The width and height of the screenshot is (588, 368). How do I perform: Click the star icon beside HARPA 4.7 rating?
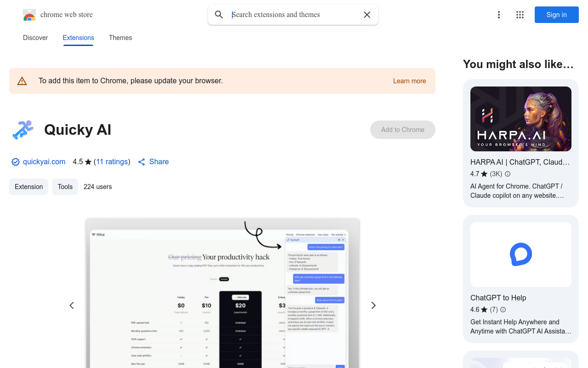pos(484,174)
